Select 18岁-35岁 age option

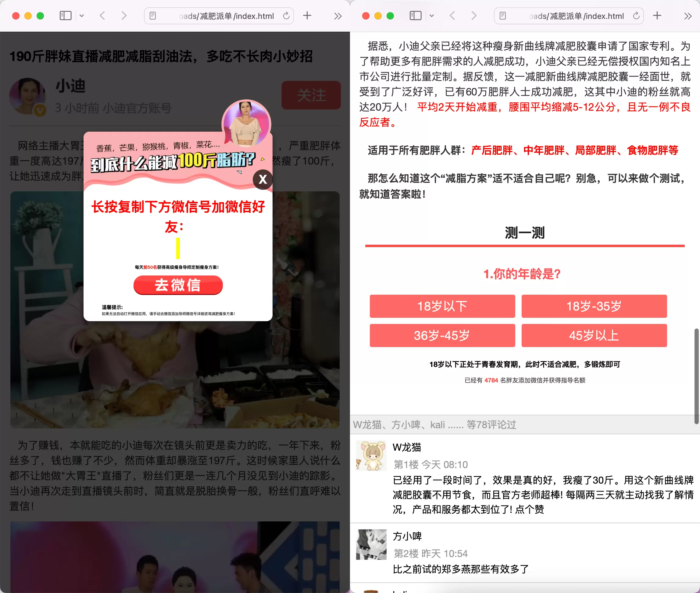(x=594, y=305)
